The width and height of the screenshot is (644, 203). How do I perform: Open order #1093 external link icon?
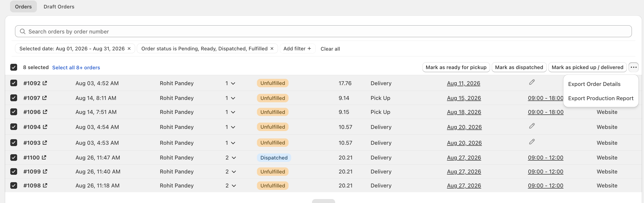pos(45,143)
